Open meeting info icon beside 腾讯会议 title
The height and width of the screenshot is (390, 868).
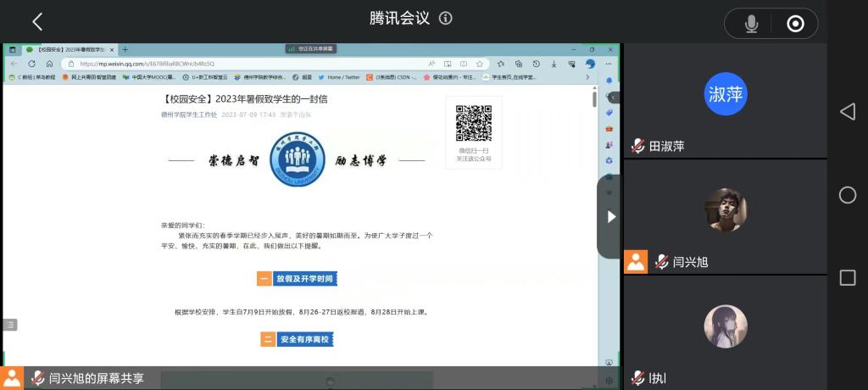[x=446, y=19]
